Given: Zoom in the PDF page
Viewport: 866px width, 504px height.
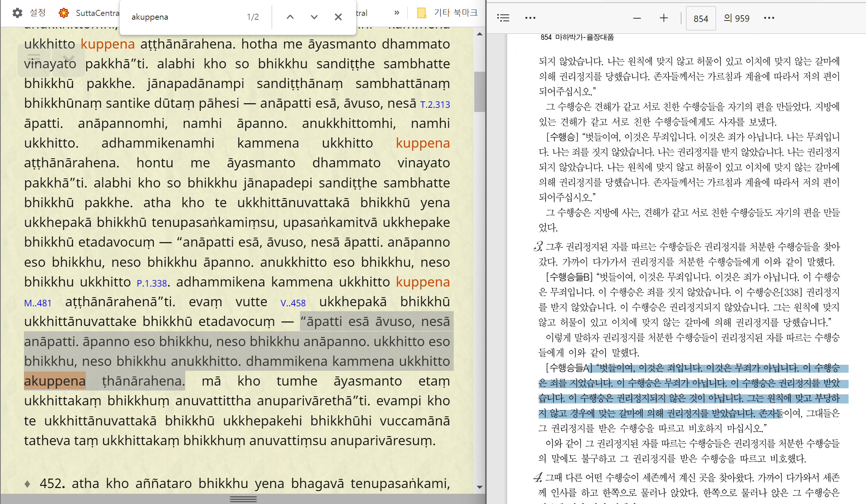Looking at the screenshot, I should (664, 18).
